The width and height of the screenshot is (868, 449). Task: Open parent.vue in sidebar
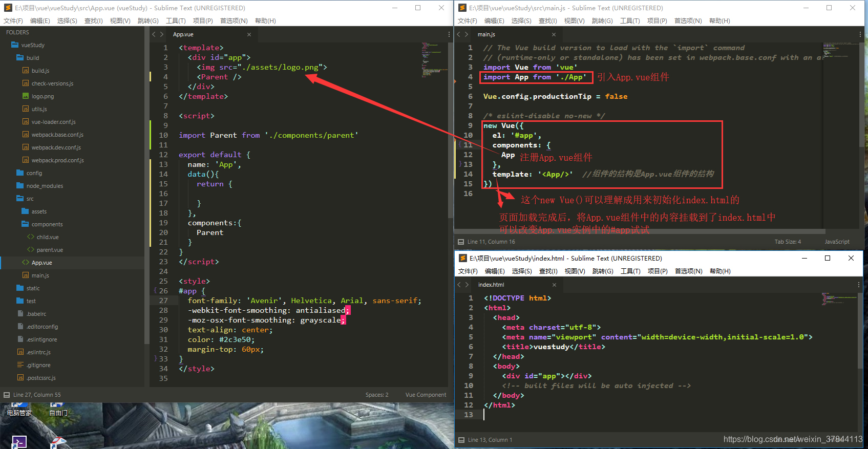(50, 250)
